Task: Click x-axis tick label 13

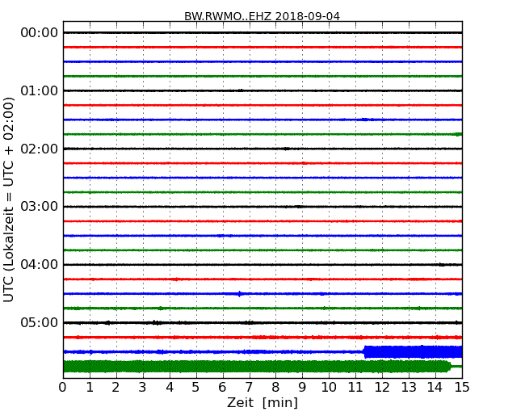Action: (x=409, y=388)
